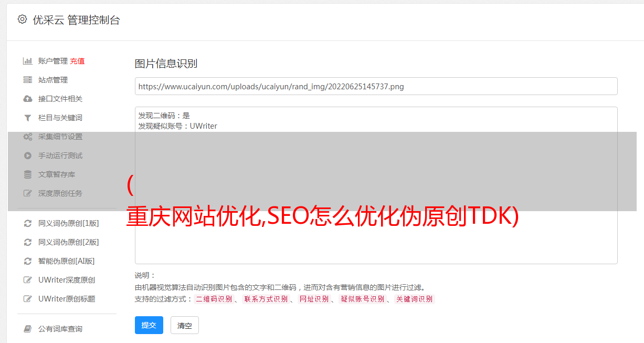Click the play circle icon for 手动运行测试
The width and height of the screenshot is (644, 343).
pos(28,155)
